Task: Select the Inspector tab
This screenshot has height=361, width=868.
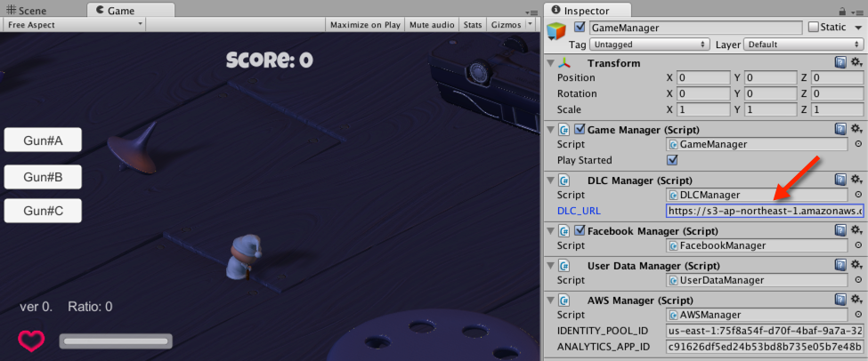Action: (x=587, y=11)
